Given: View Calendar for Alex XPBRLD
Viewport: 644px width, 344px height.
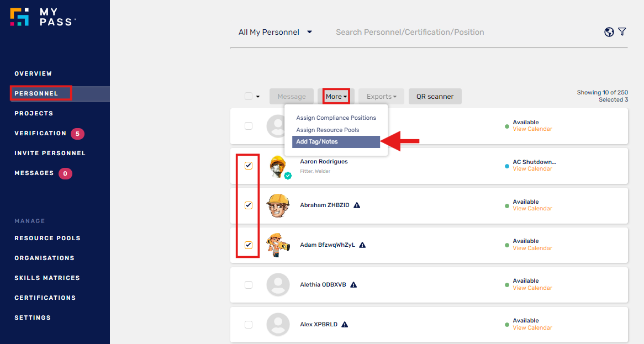Looking at the screenshot, I should pos(532,327).
